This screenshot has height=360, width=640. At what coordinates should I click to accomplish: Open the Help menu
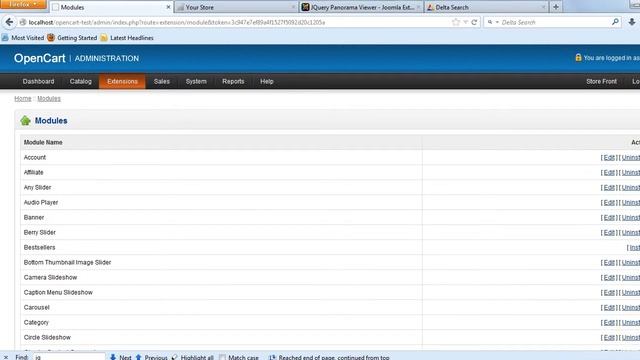coord(267,81)
